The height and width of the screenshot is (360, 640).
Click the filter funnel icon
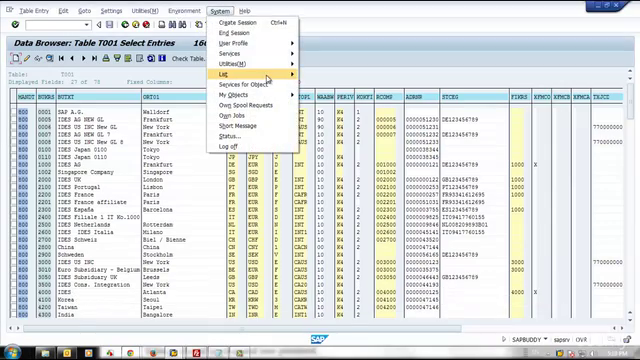point(117,58)
